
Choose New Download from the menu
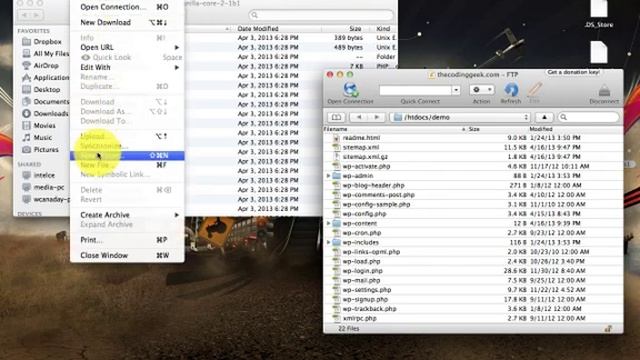127,22
